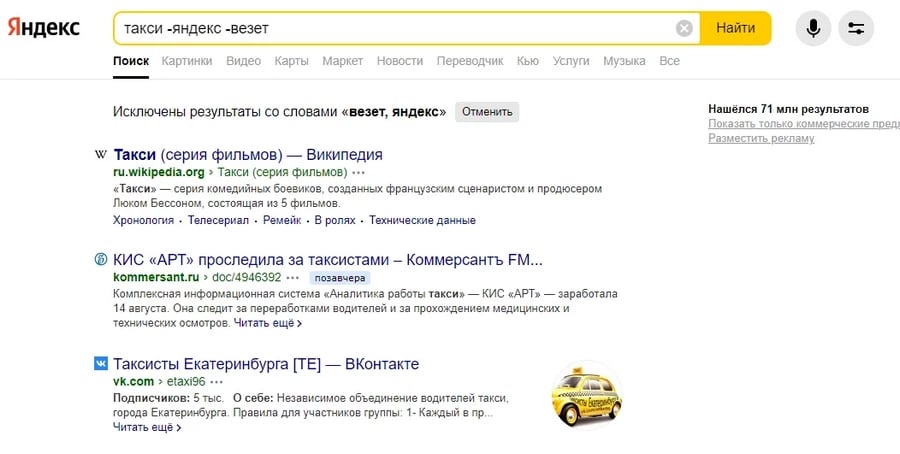Open the Технические данные sitelink

tap(422, 220)
